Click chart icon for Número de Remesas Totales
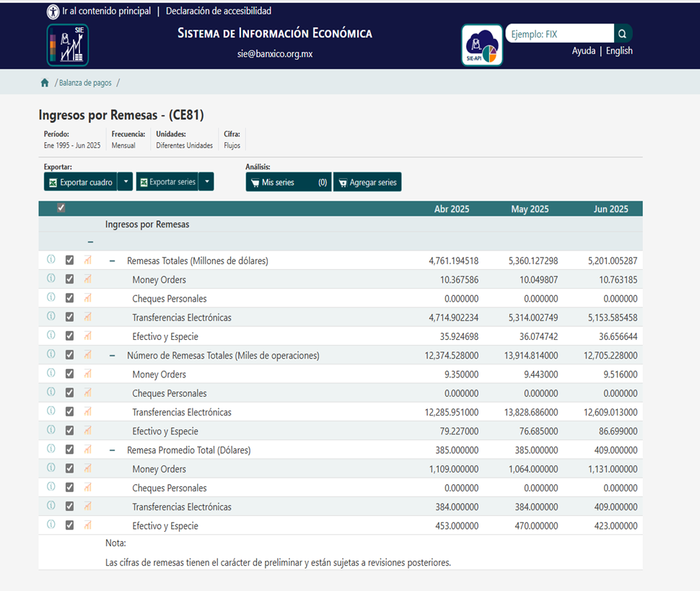This screenshot has width=700, height=591. click(x=88, y=355)
